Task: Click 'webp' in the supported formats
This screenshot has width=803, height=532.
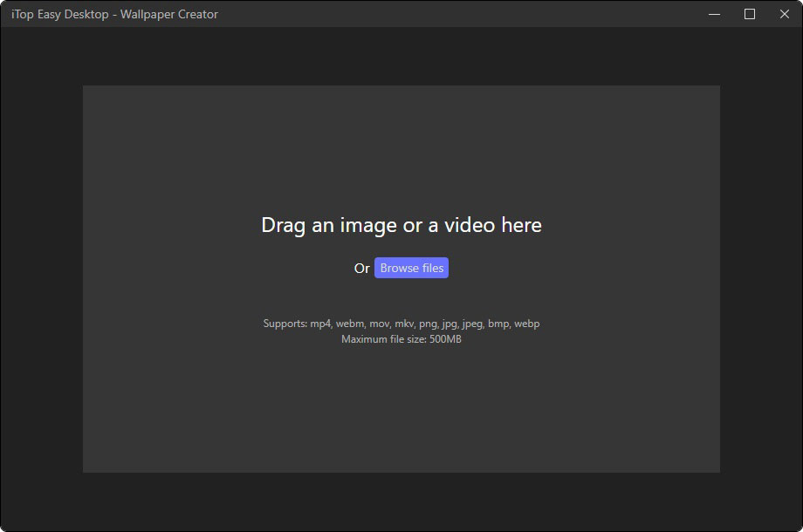Action: click(527, 324)
